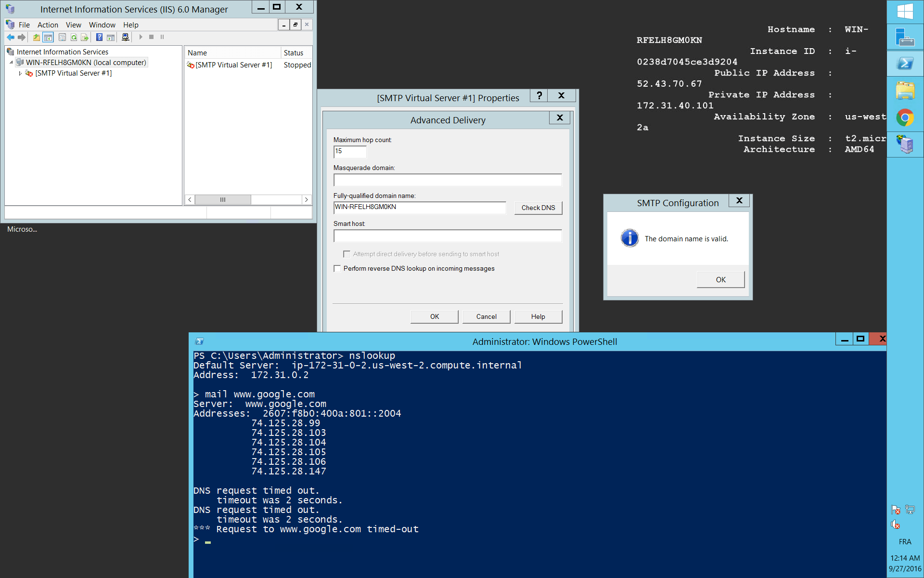The height and width of the screenshot is (578, 924).
Task: Open the Help question mark toolbar icon
Action: (99, 37)
